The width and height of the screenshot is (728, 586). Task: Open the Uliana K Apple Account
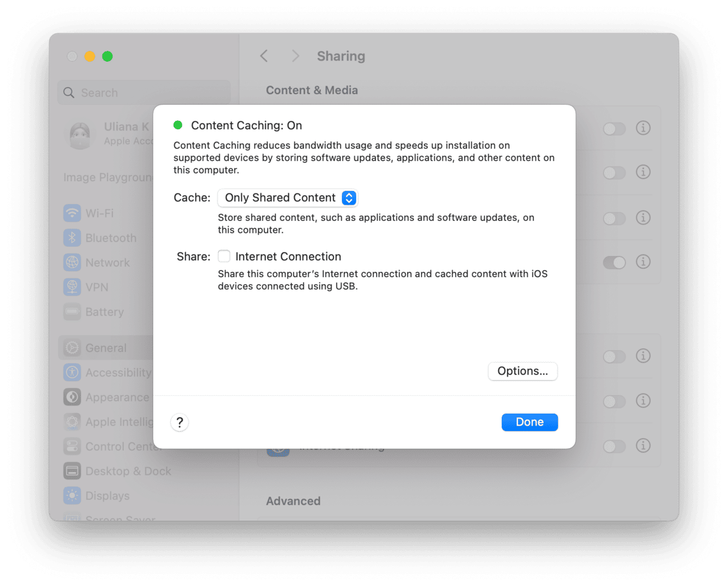click(x=108, y=133)
